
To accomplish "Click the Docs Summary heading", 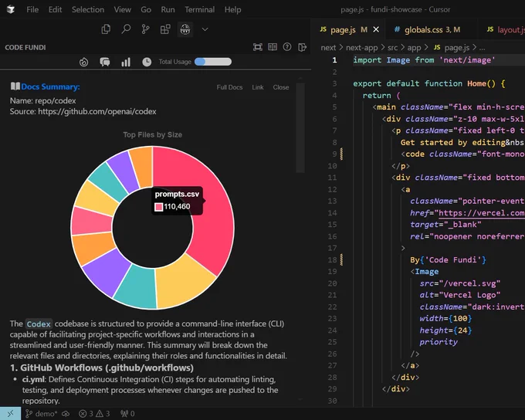I will pos(50,86).
